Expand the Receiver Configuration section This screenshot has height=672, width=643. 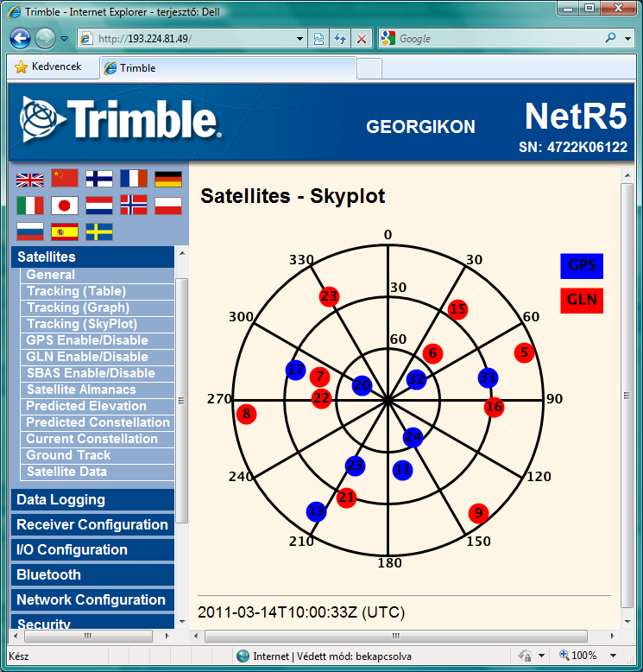click(92, 524)
